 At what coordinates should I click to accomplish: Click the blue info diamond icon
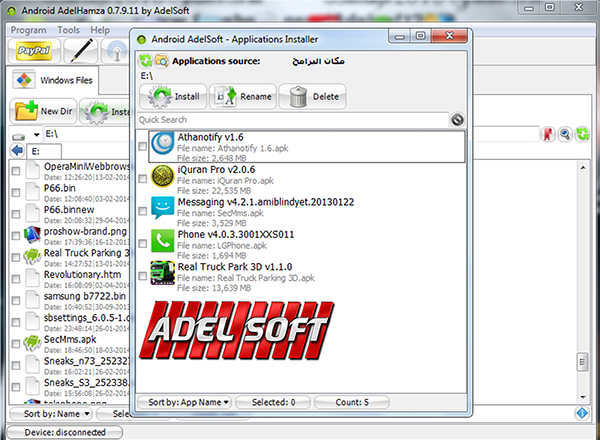(x=582, y=413)
